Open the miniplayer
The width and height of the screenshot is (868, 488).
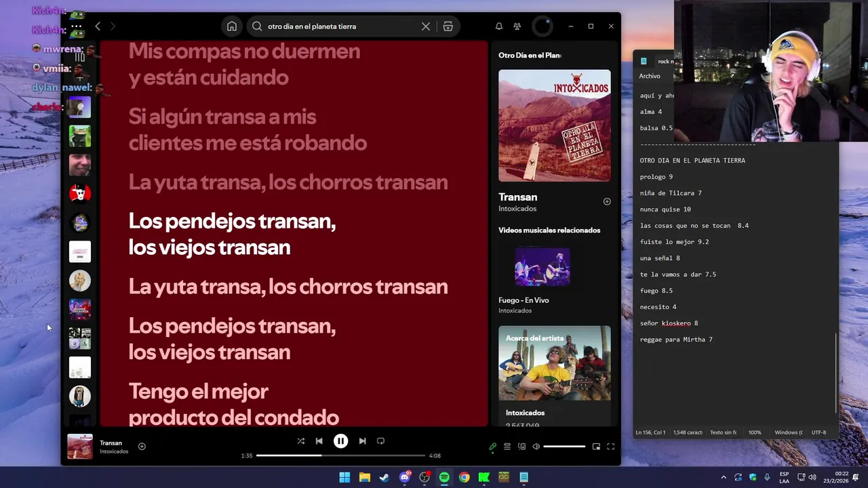click(x=596, y=447)
